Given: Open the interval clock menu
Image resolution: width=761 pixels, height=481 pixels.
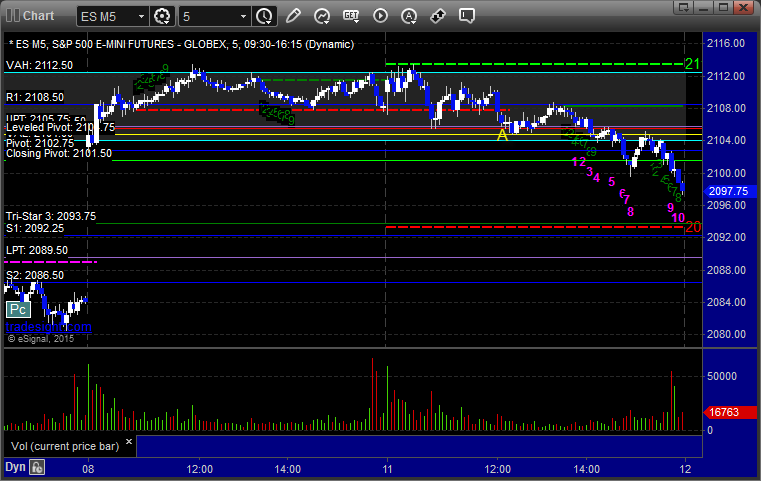Looking at the screenshot, I should click(x=265, y=17).
